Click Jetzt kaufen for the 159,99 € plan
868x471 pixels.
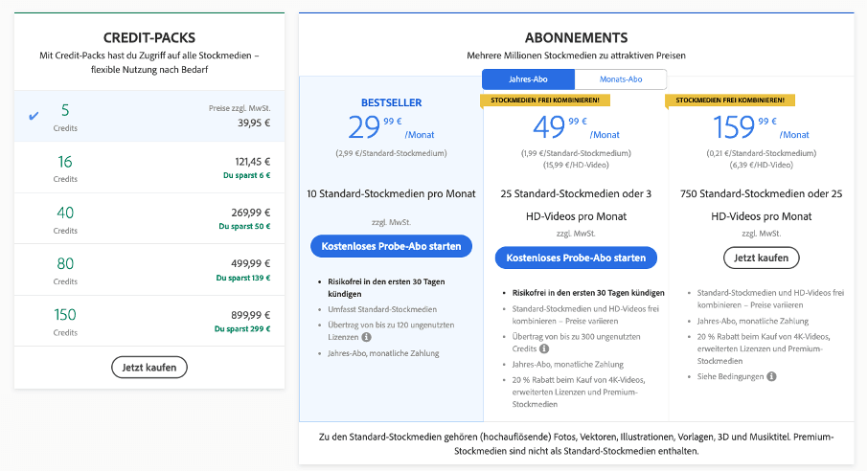pos(760,258)
